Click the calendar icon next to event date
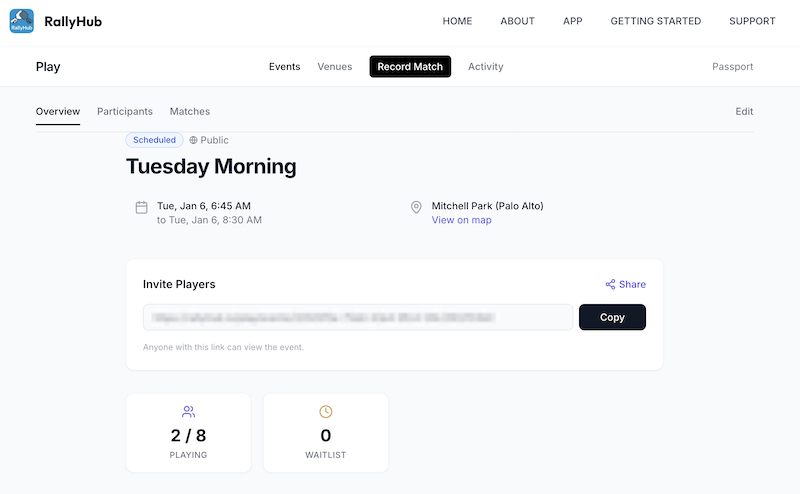Viewport: 800px width, 494px height. [142, 207]
